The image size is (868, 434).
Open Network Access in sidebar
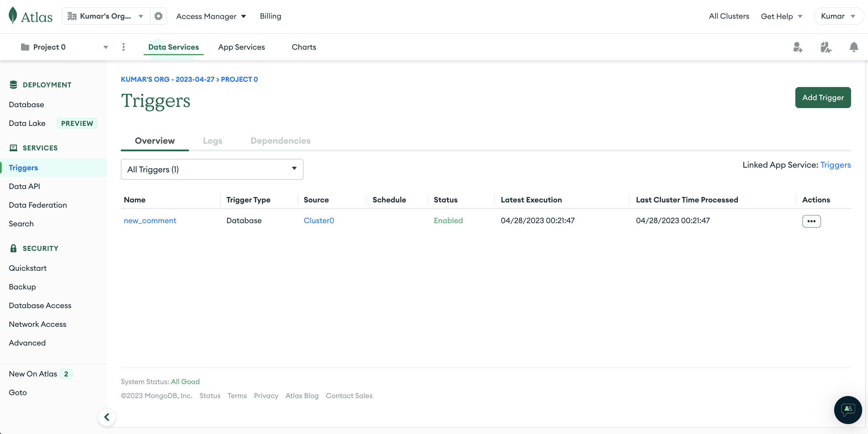[37, 324]
